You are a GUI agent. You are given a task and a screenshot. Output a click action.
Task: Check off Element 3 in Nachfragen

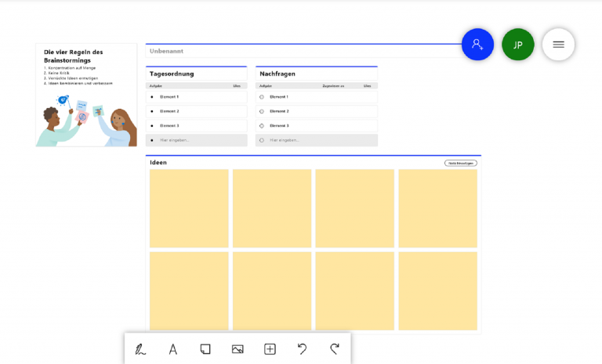tap(262, 126)
